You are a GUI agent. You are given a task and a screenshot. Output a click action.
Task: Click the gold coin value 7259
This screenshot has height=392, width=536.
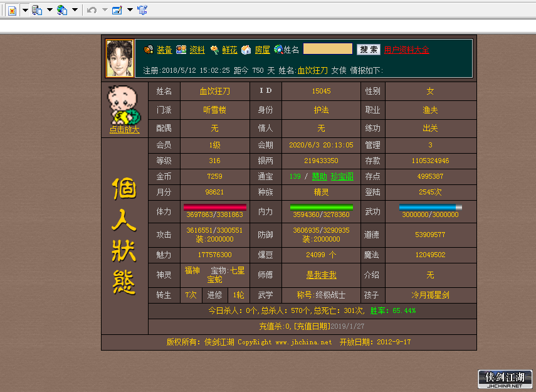[214, 176]
